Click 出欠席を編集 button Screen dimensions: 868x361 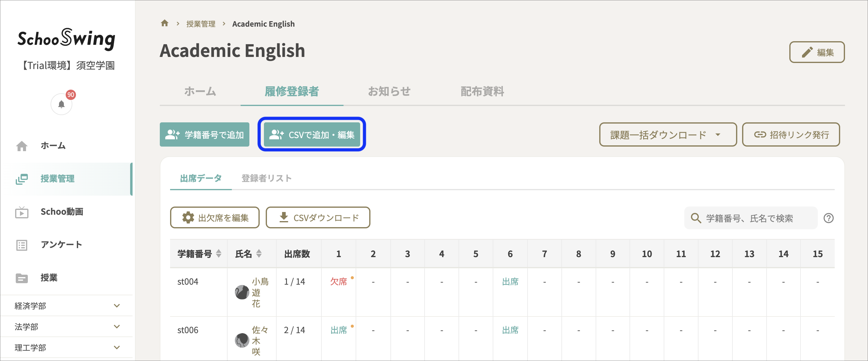click(x=215, y=218)
